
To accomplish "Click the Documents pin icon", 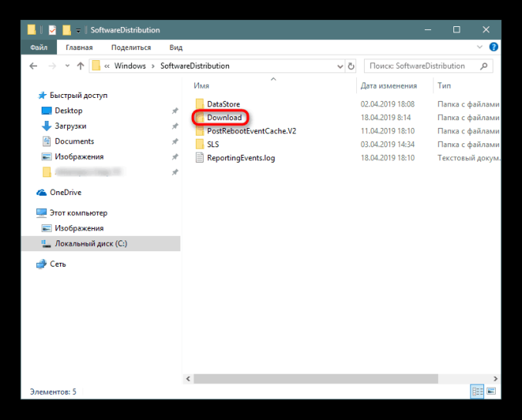I will click(175, 142).
